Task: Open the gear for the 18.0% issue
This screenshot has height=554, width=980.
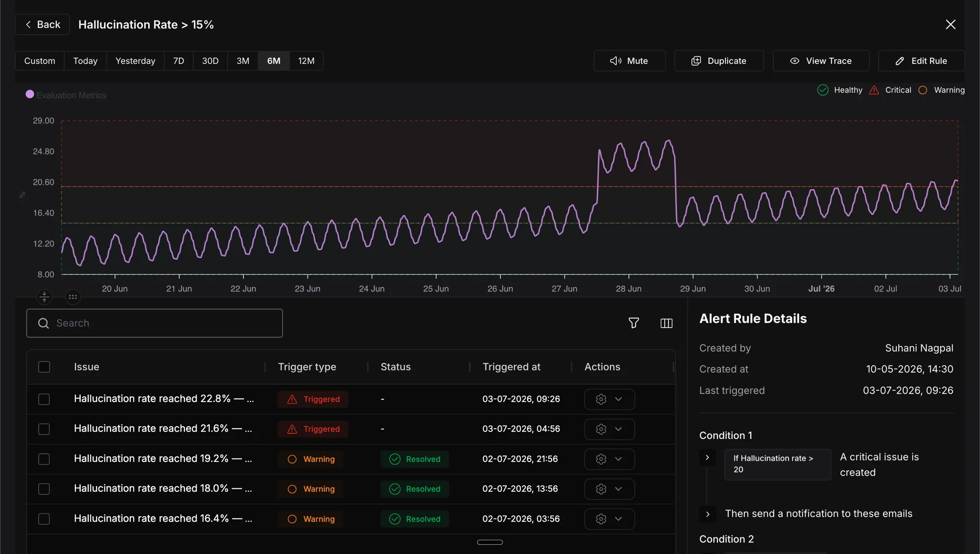Action: coord(601,489)
